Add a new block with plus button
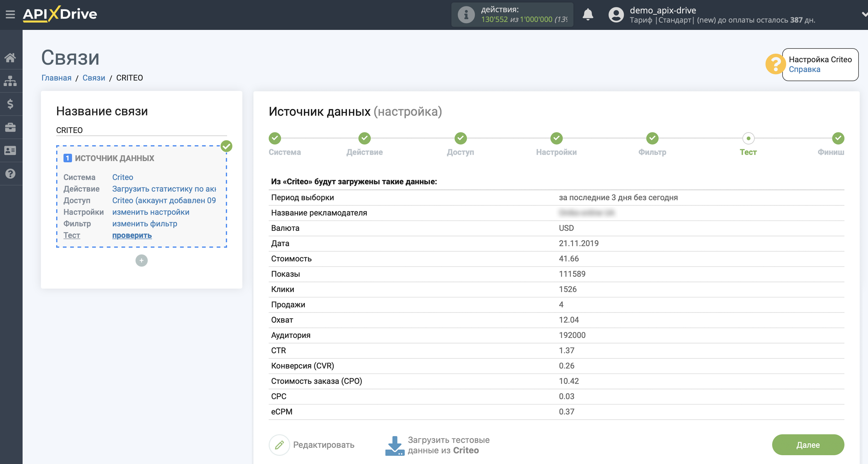The width and height of the screenshot is (868, 464). (x=142, y=260)
